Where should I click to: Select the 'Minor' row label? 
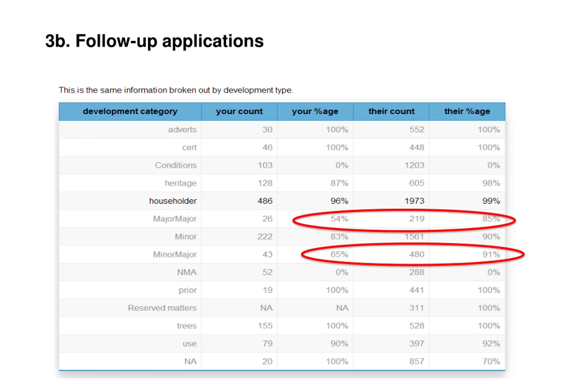pos(186,236)
